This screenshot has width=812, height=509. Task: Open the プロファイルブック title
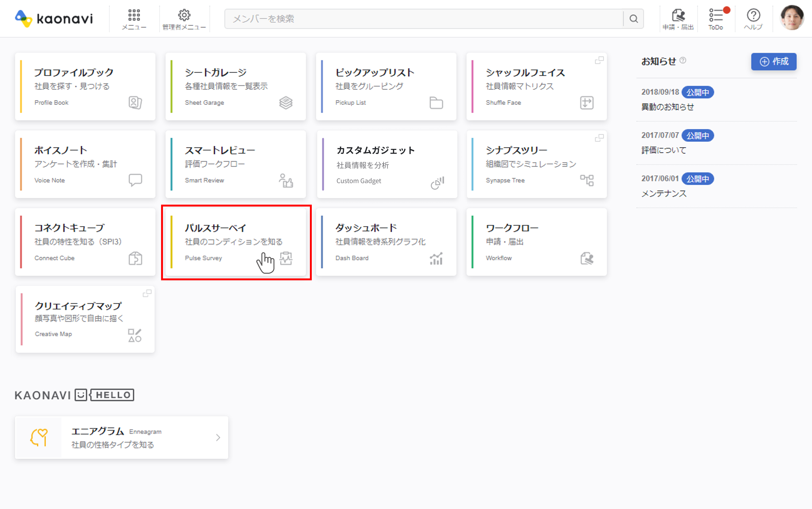pyautogui.click(x=74, y=72)
